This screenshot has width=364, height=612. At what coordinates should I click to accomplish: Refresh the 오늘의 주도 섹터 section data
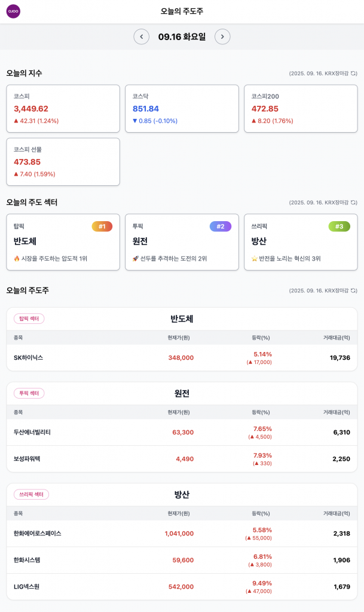click(354, 203)
